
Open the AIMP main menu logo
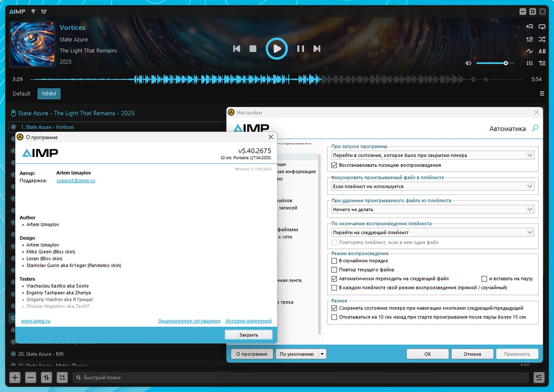pyautogui.click(x=17, y=12)
